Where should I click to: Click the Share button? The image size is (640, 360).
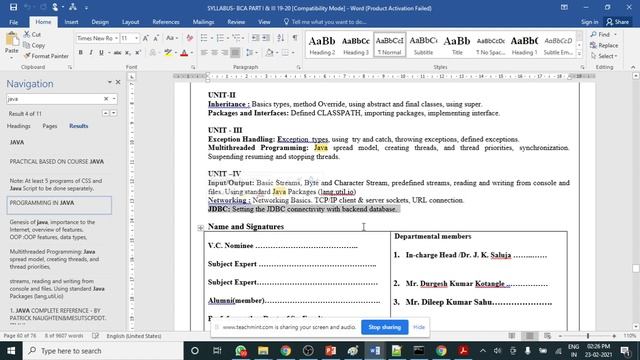coord(618,22)
